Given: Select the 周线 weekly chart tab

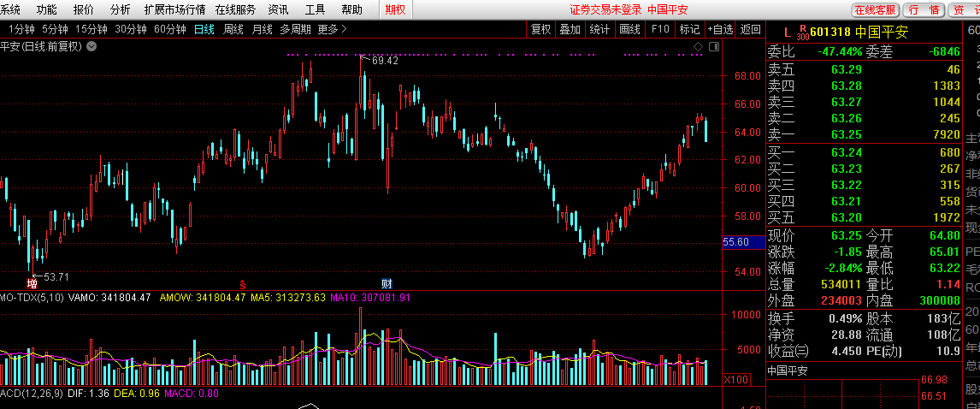Looking at the screenshot, I should 233,29.
